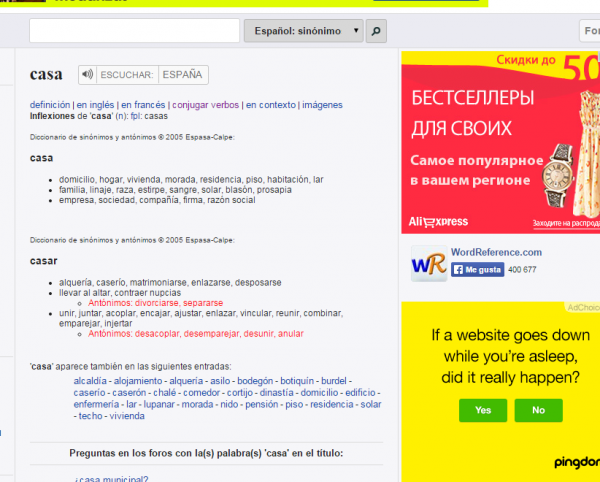Click the fpl abbreviation link
600x482 pixels.
(135, 116)
